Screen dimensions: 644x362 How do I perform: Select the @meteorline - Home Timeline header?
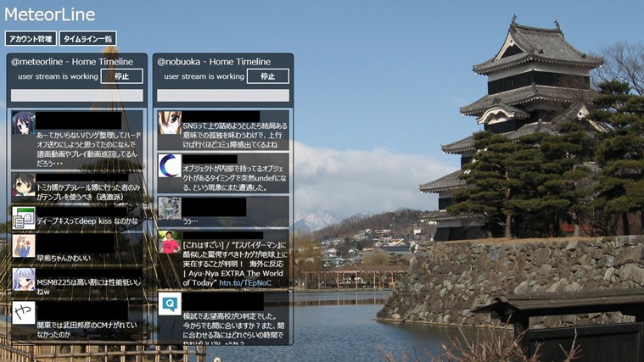pos(73,62)
